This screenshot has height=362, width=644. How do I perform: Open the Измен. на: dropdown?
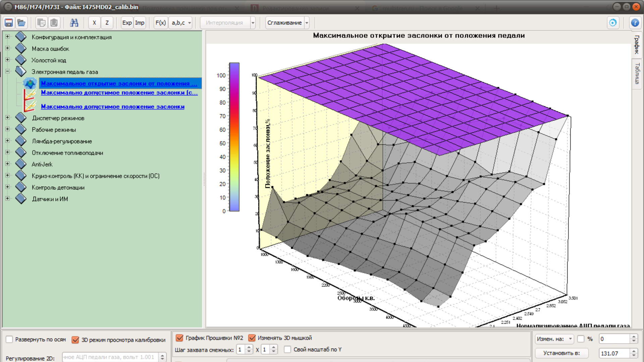click(x=554, y=339)
